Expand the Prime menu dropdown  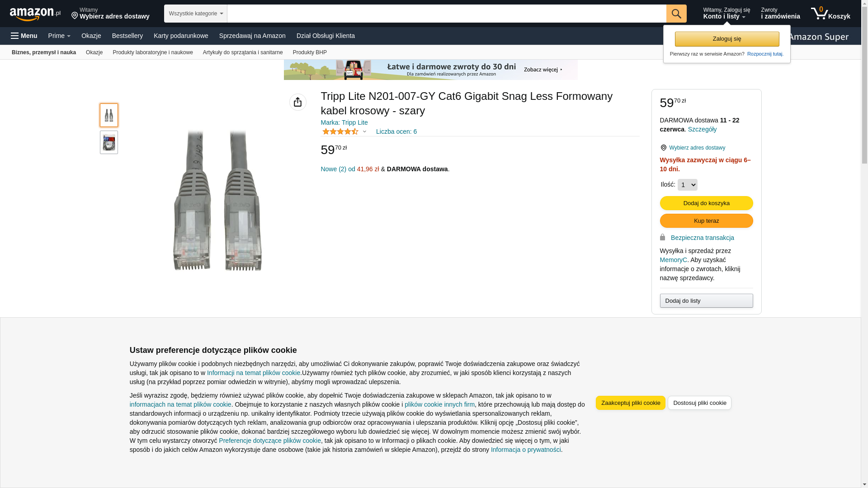pos(59,36)
